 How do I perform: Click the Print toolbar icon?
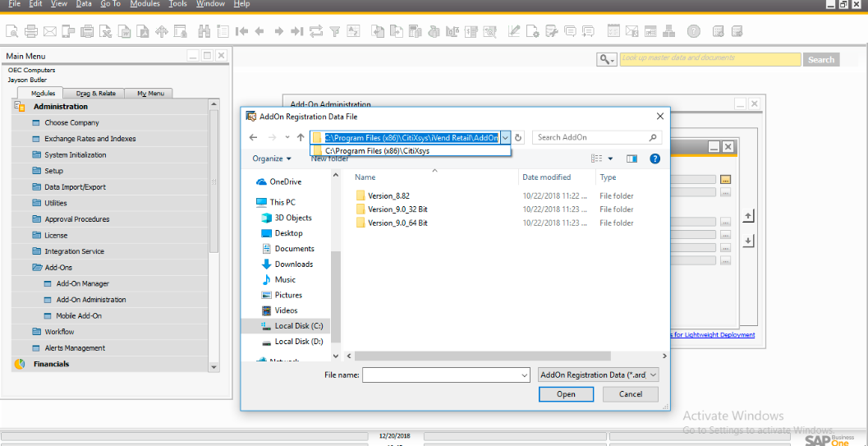(31, 31)
